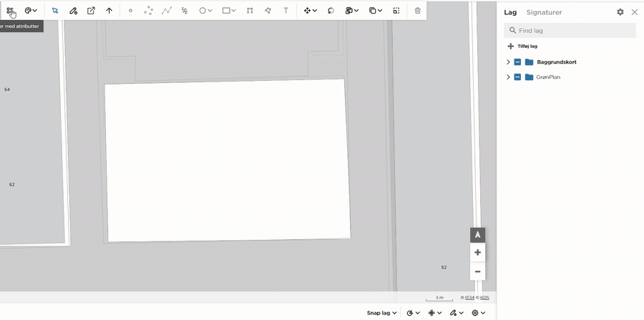Select the edit pencil tool
The image size is (644, 320).
point(73,11)
